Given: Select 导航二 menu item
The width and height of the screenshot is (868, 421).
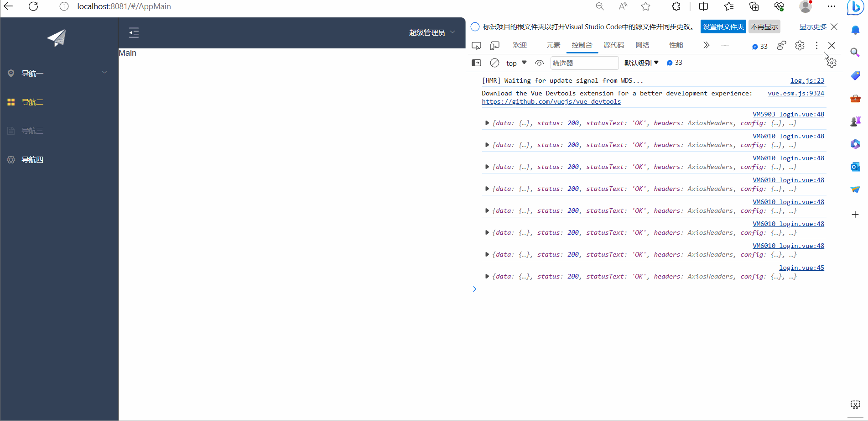Looking at the screenshot, I should click(59, 102).
